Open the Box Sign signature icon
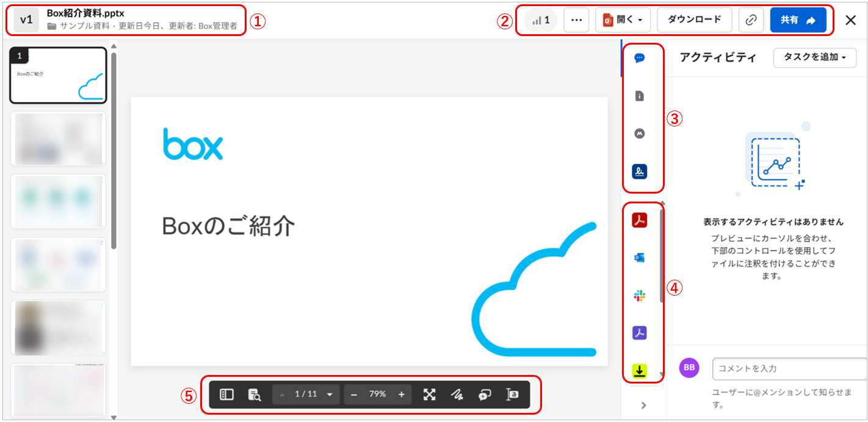Viewport: 868px width, 422px height. point(639,172)
